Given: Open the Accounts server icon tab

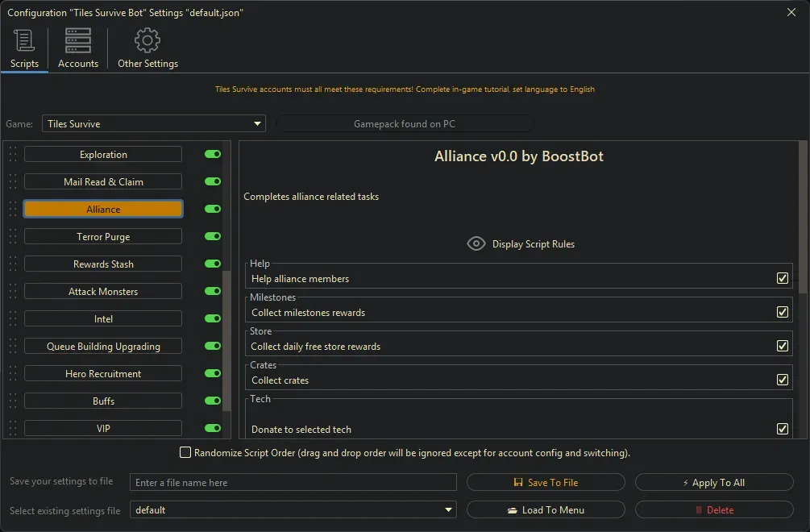Looking at the screenshot, I should pyautogui.click(x=78, y=40).
